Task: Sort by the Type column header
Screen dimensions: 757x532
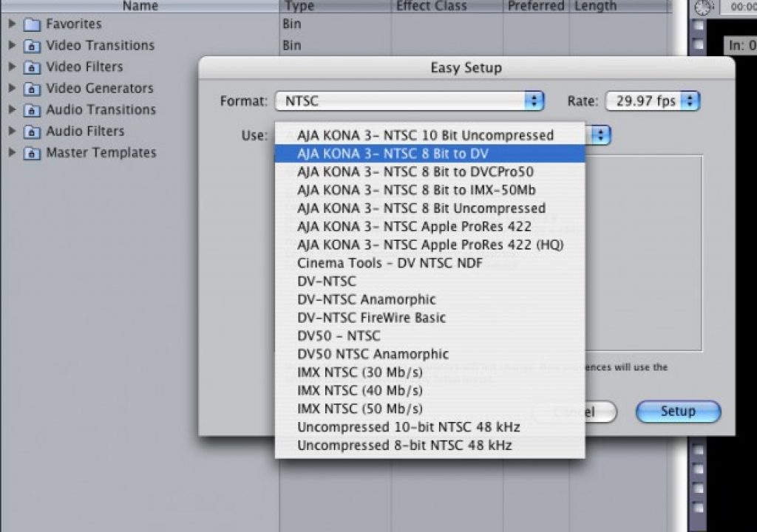Action: click(335, 6)
